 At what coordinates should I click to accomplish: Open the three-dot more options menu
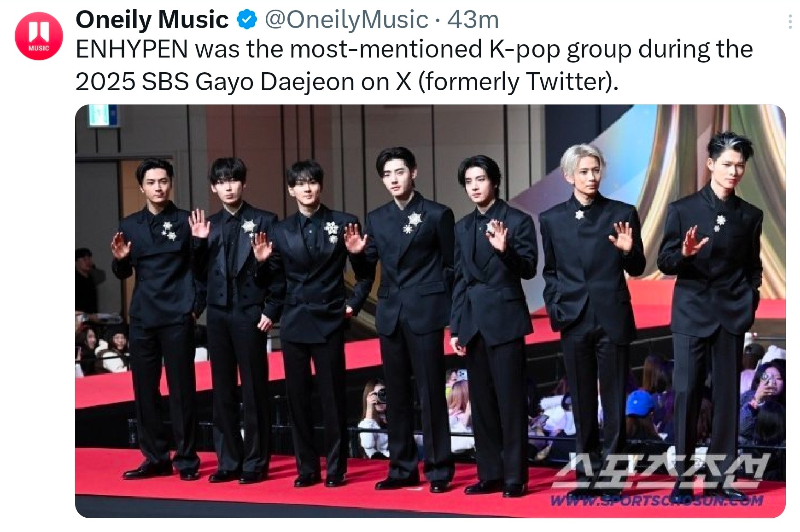click(x=790, y=22)
